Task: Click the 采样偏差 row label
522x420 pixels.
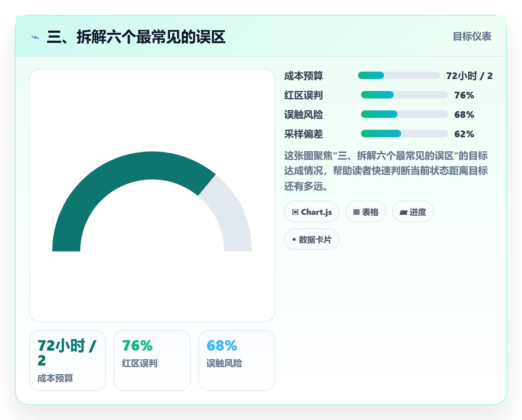Action: [304, 134]
